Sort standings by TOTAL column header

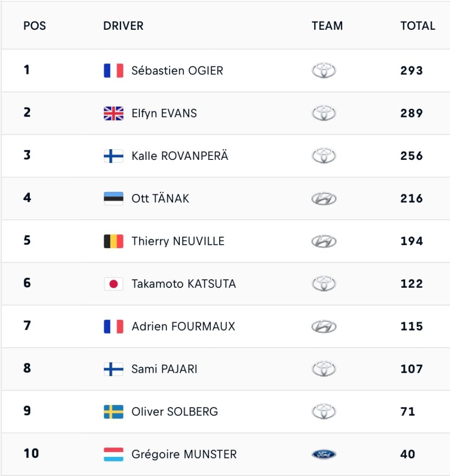point(417,26)
